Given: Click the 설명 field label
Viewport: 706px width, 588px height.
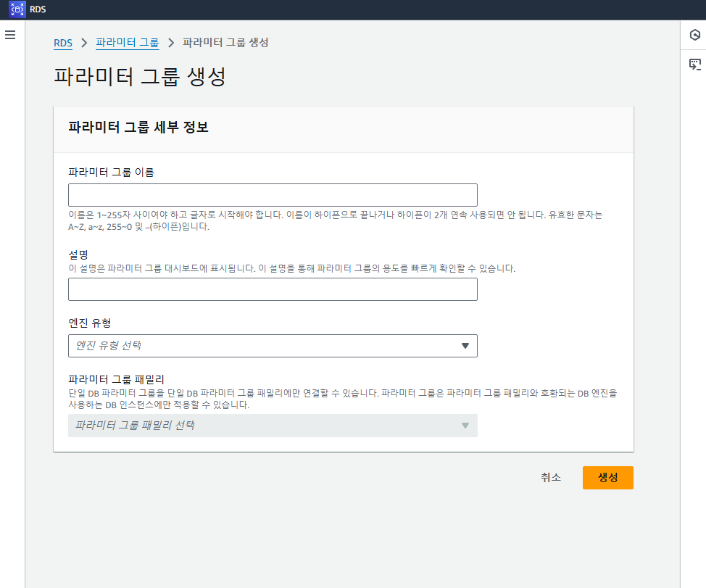Looking at the screenshot, I should point(78,254).
